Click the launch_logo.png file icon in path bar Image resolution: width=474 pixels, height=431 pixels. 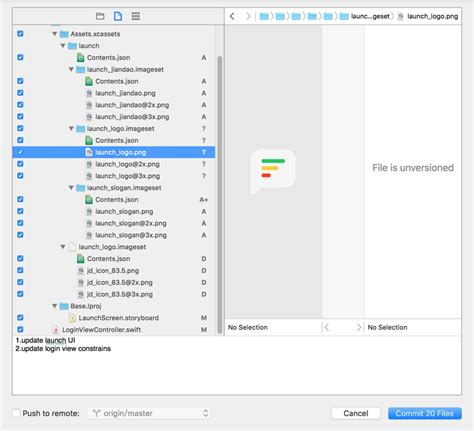pyautogui.click(x=401, y=16)
